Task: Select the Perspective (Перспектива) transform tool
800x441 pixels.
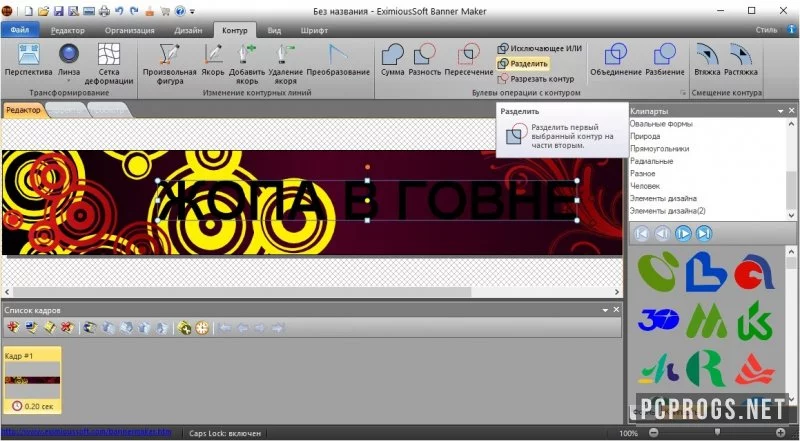Action: tap(29, 60)
